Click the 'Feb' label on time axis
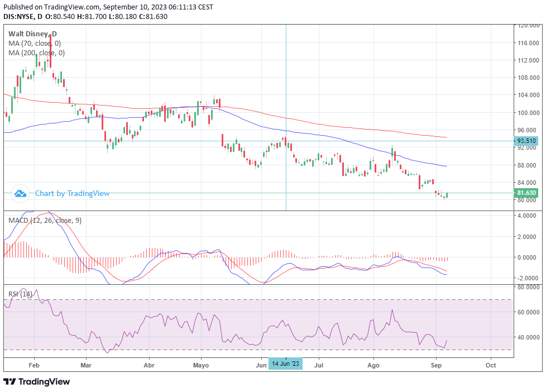This screenshot has height=392, width=546. pyautogui.click(x=34, y=365)
